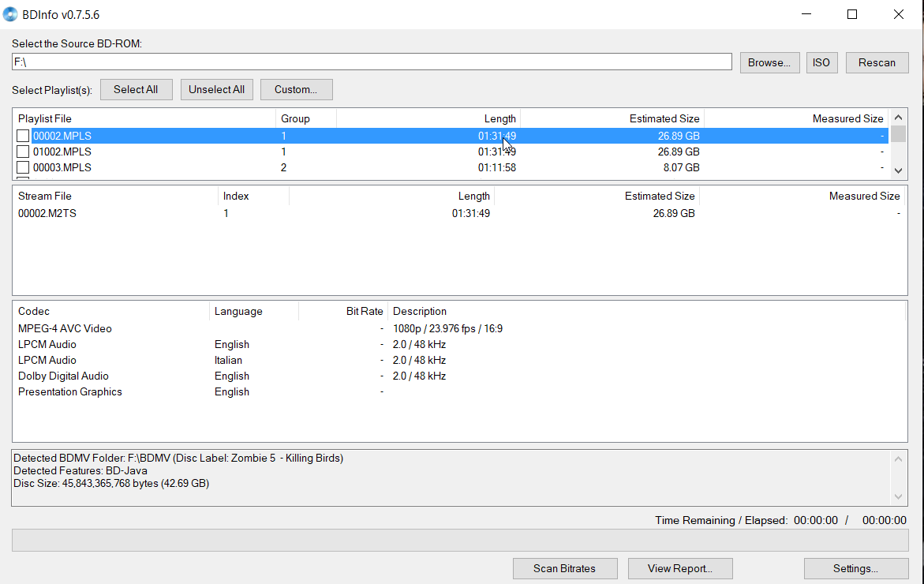924x584 pixels.
Task: Click the playlist list scrollbar thumb
Action: pos(898,134)
